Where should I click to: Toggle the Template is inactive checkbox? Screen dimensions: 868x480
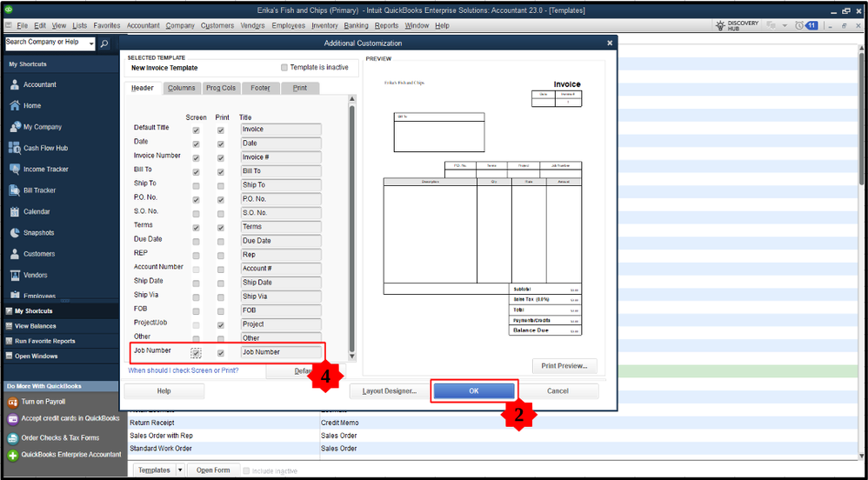[x=284, y=68]
